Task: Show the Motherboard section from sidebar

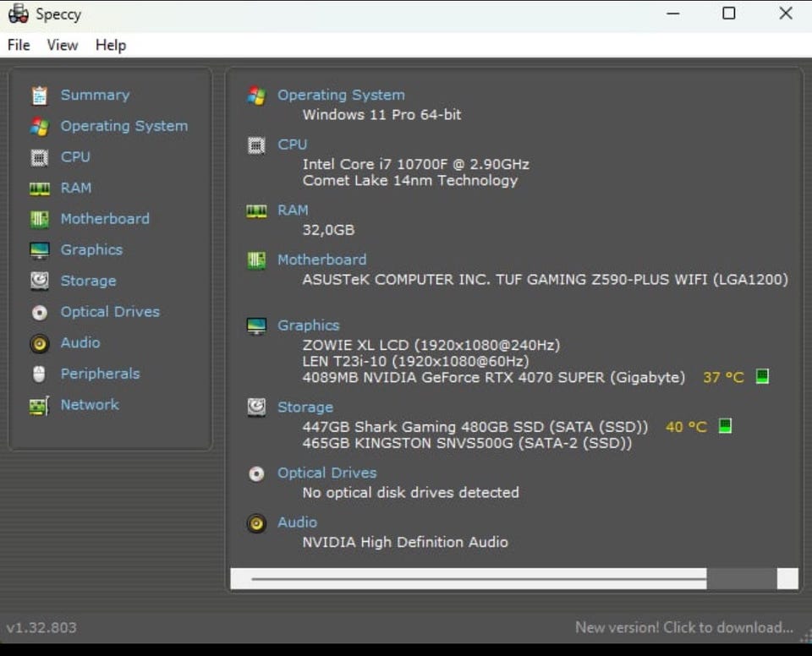Action: point(105,219)
